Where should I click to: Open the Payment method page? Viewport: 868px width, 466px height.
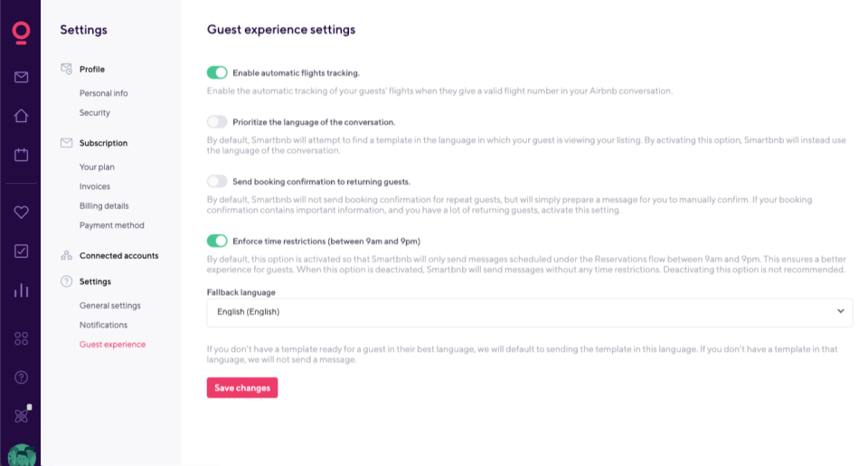point(111,225)
